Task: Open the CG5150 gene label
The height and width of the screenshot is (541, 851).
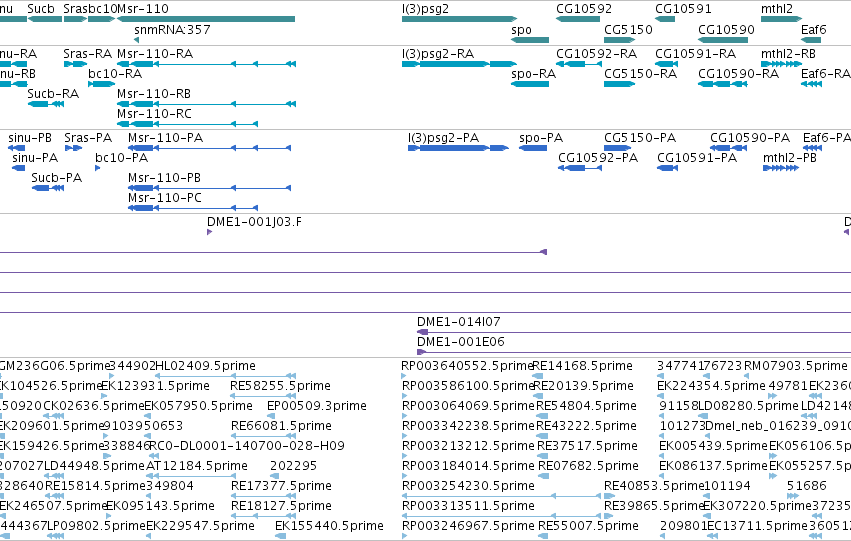Action: pos(628,29)
